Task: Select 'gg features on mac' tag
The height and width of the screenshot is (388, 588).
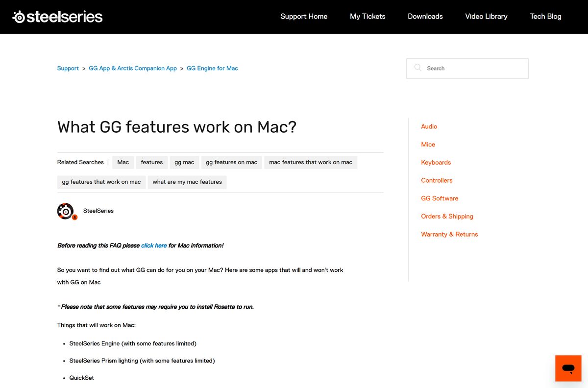Action: [231, 162]
